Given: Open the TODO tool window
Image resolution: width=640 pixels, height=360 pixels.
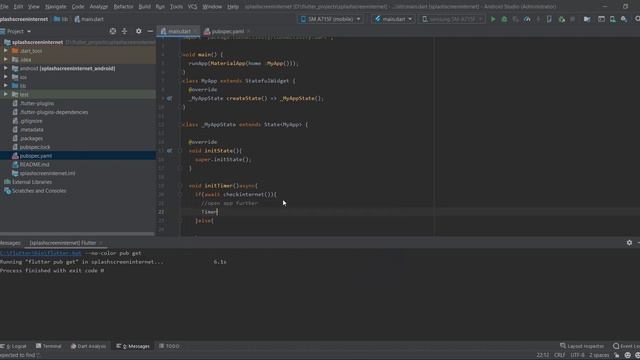Looking at the screenshot, I should 169,346.
